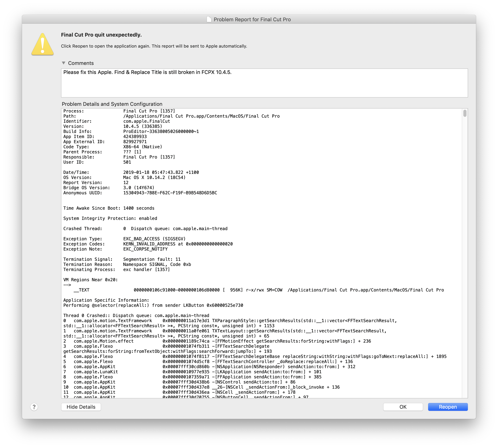Click stack frame 9 NSControl sendAction line

[x=179, y=382]
